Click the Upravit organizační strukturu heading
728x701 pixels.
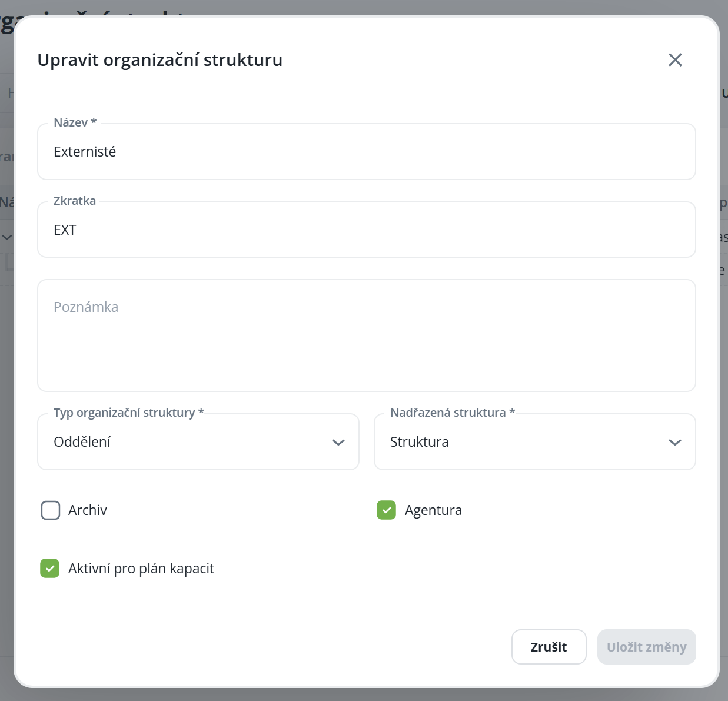[x=160, y=60]
